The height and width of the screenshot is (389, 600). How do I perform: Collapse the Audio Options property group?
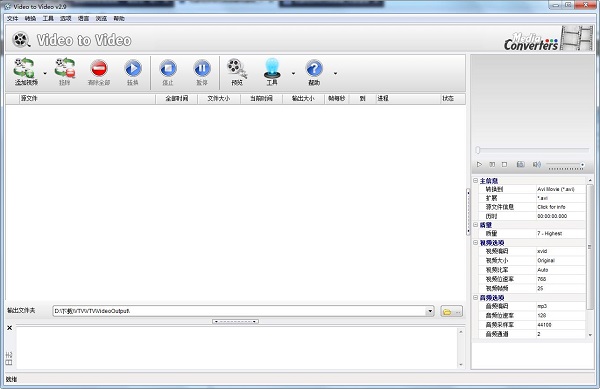(x=475, y=297)
